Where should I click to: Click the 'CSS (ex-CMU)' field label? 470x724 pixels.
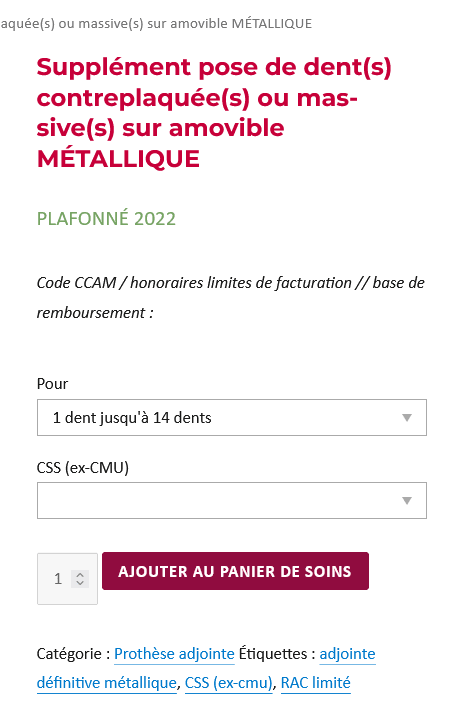(83, 468)
